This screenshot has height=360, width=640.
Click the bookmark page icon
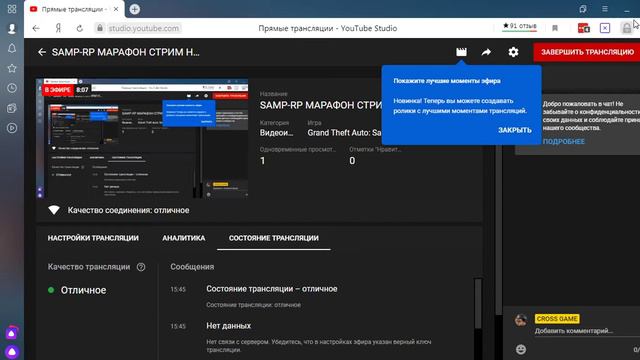coord(555,28)
